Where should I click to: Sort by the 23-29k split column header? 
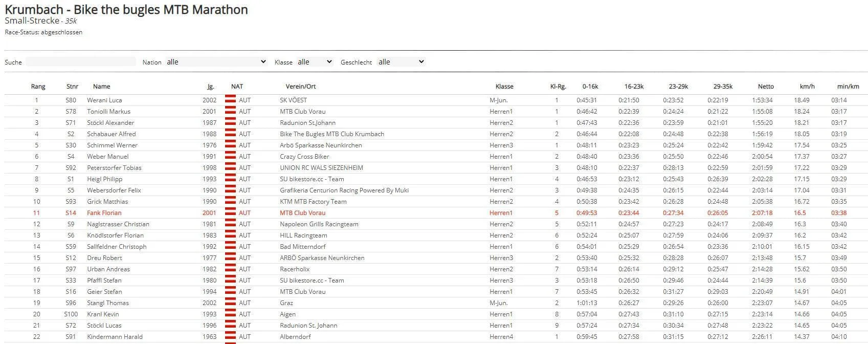(x=678, y=87)
